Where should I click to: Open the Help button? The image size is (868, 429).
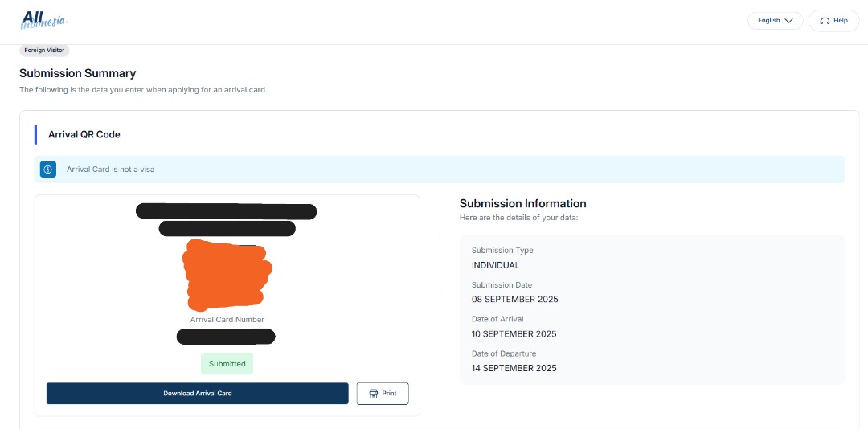point(833,20)
